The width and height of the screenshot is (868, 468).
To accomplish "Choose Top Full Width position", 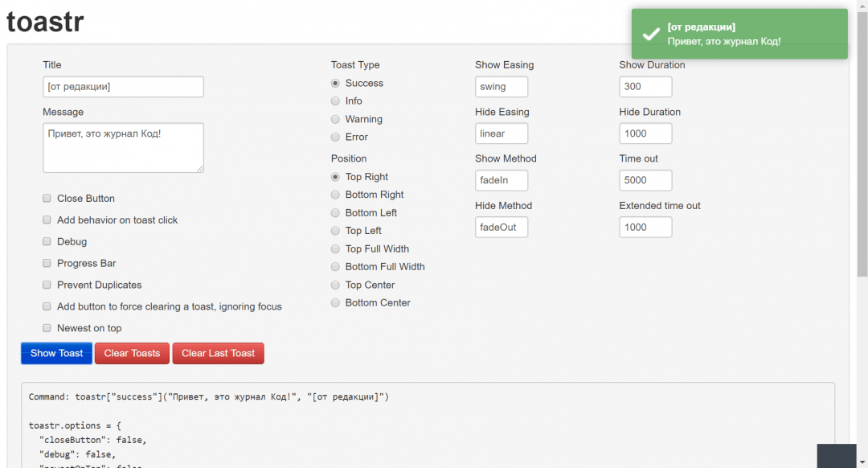I will [x=336, y=249].
